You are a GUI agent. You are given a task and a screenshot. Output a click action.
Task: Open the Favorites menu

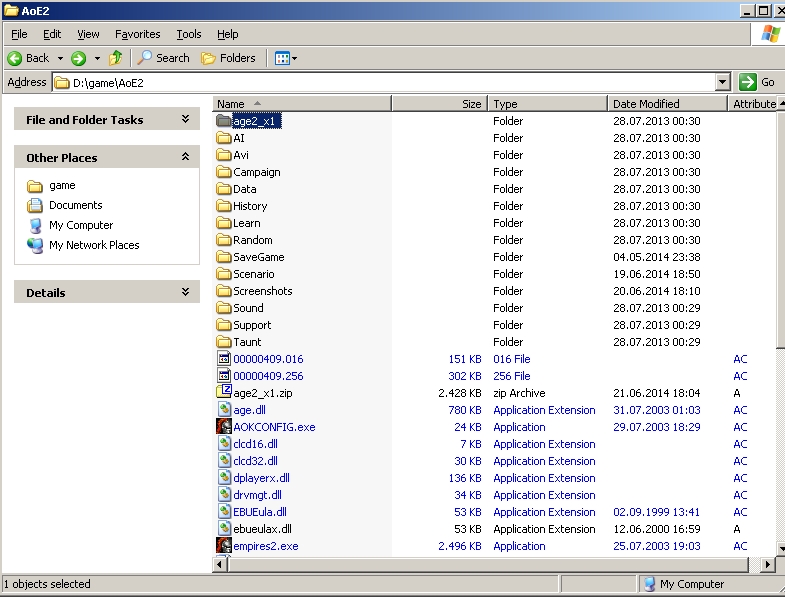(x=138, y=34)
